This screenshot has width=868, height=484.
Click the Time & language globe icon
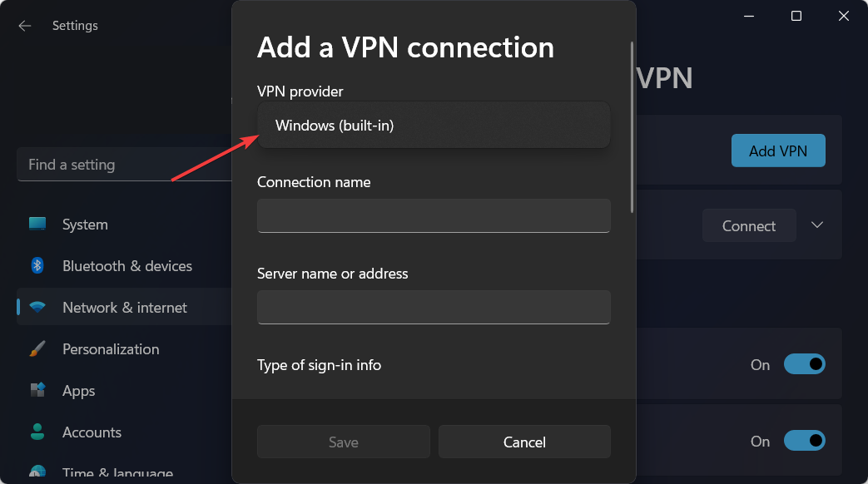37,471
